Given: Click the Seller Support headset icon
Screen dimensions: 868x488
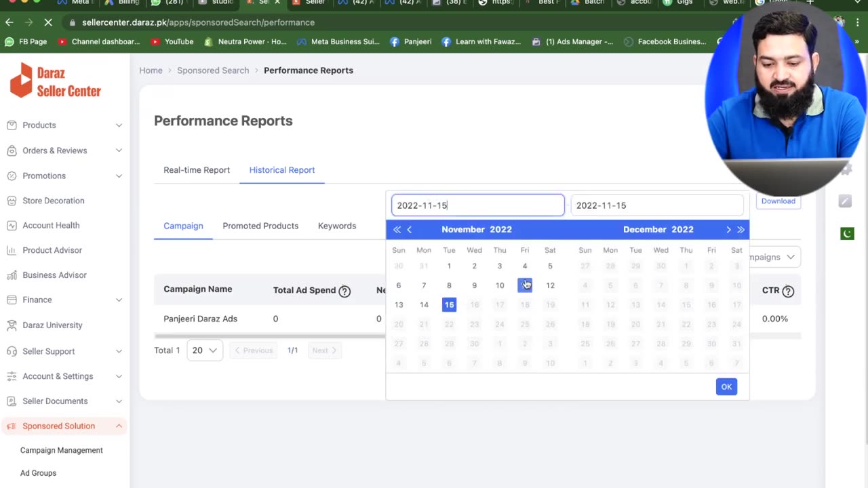Looking at the screenshot, I should point(12,351).
